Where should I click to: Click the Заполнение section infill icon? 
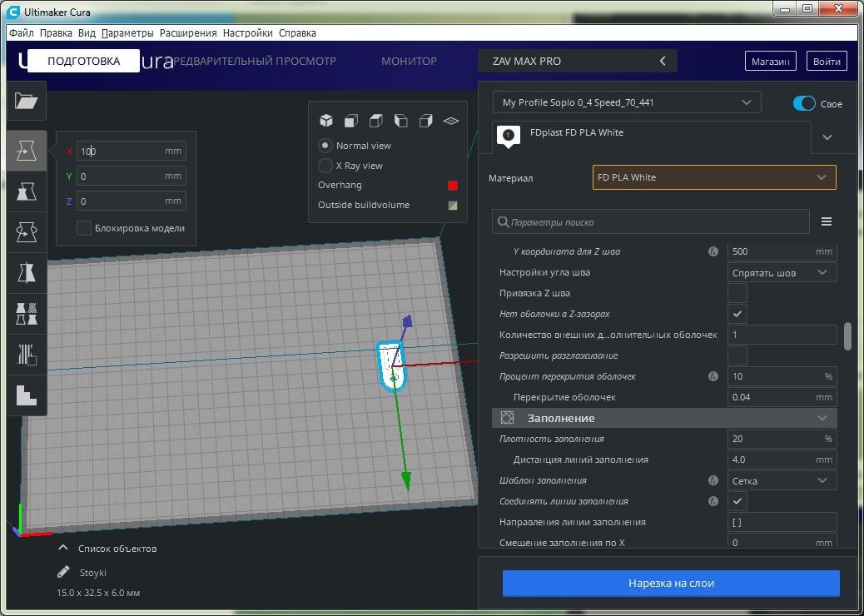[507, 418]
